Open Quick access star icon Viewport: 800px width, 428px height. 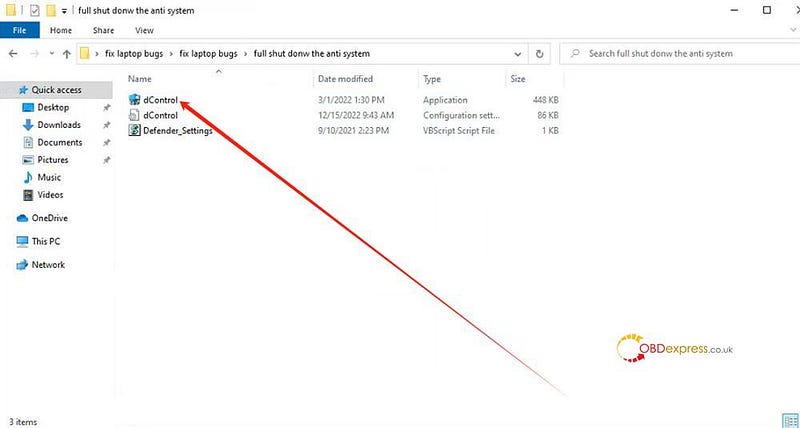(23, 90)
